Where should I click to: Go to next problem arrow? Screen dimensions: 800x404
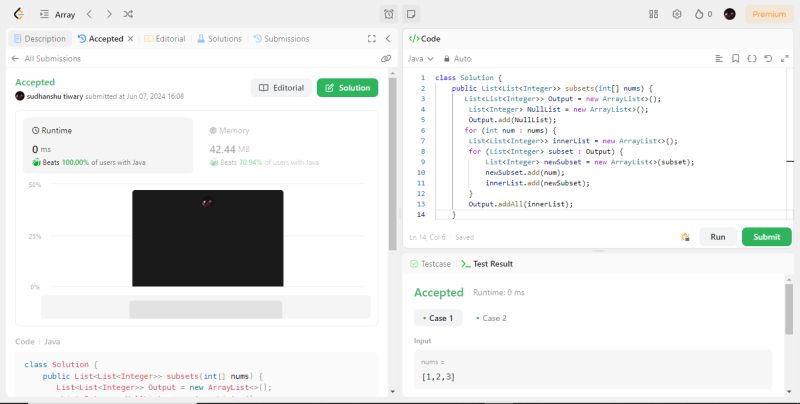[109, 14]
